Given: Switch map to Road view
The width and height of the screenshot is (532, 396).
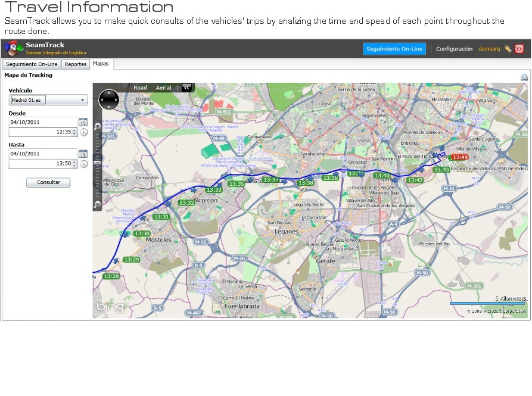Looking at the screenshot, I should coord(140,88).
